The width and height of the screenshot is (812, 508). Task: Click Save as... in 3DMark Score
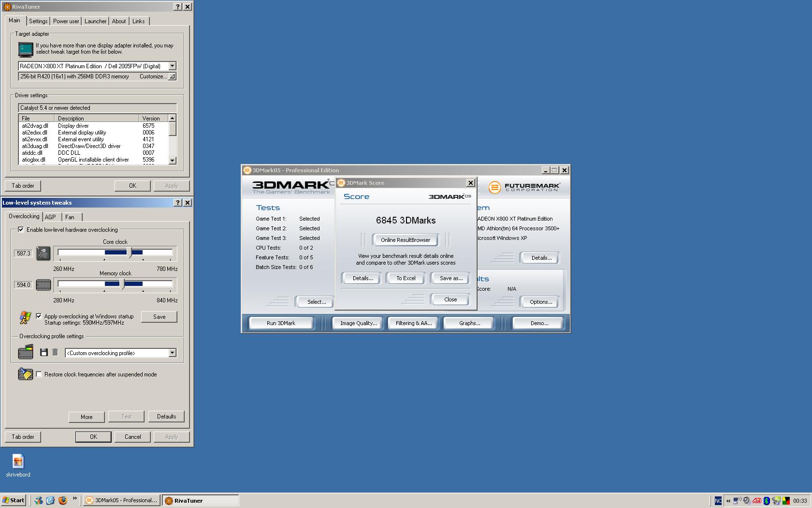click(451, 278)
